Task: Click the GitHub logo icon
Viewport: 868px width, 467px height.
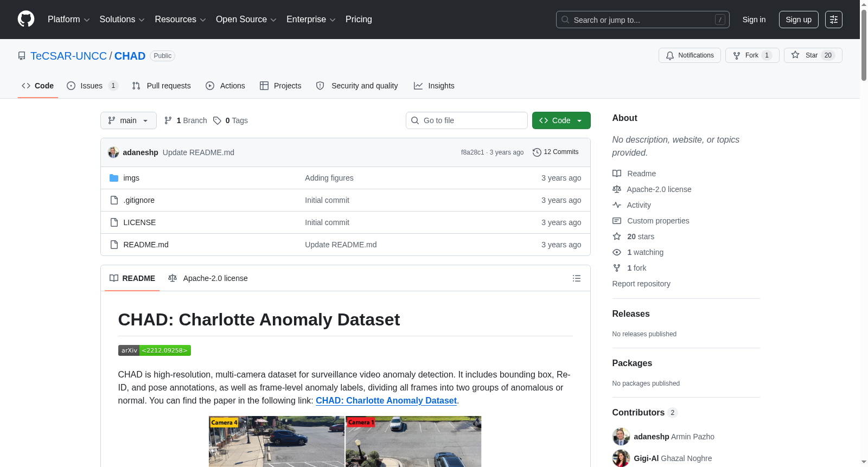Action: pos(26,20)
